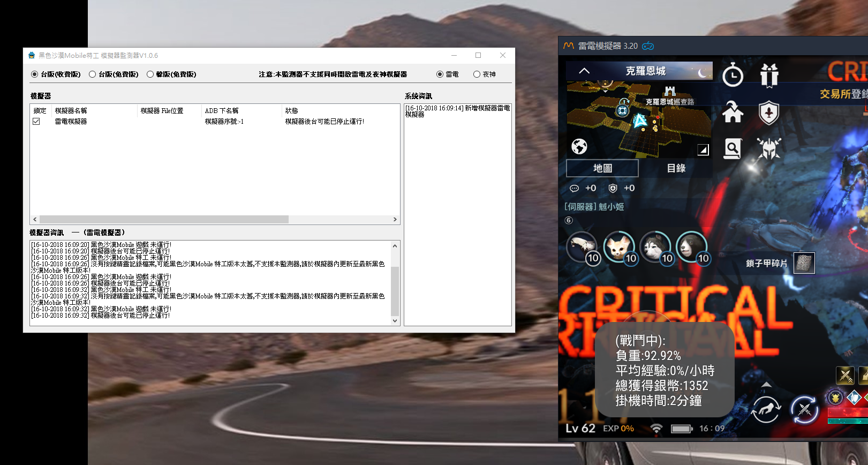Click the castle icon on the minimap
The width and height of the screenshot is (868, 465).
670,92
